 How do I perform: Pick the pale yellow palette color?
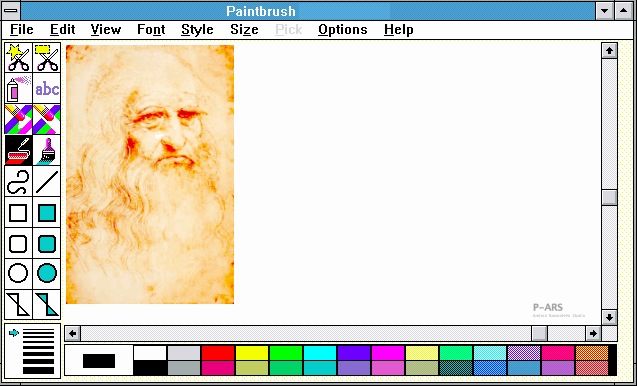422,353
